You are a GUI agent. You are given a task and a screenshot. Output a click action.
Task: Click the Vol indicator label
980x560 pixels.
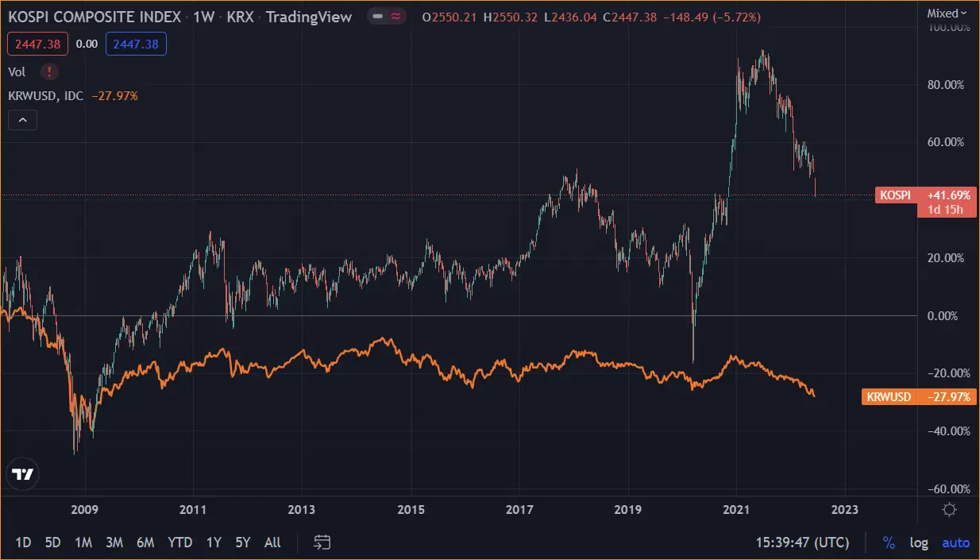coord(17,72)
